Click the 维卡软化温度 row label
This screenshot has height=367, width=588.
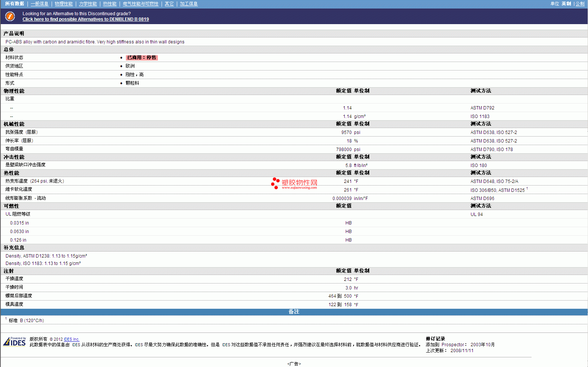coord(19,189)
